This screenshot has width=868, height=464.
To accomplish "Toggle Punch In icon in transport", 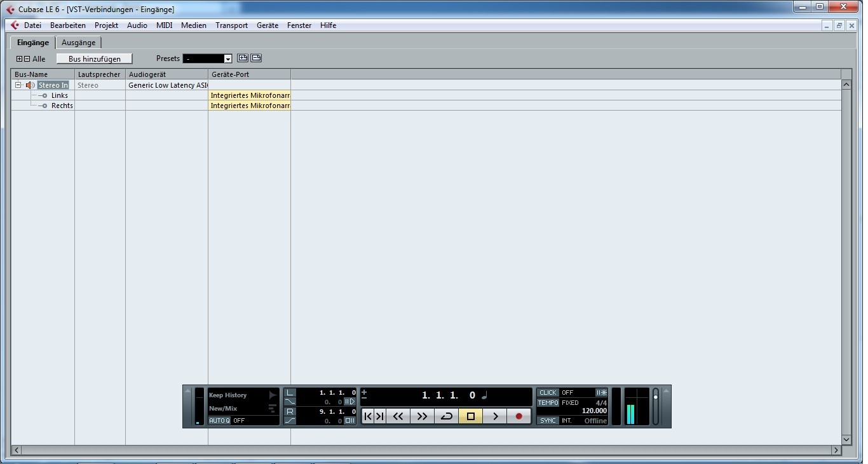I will click(290, 402).
